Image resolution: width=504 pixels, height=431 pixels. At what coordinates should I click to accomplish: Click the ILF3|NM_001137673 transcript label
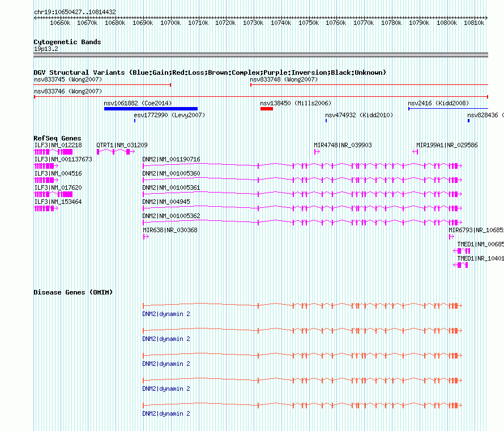coord(63,159)
